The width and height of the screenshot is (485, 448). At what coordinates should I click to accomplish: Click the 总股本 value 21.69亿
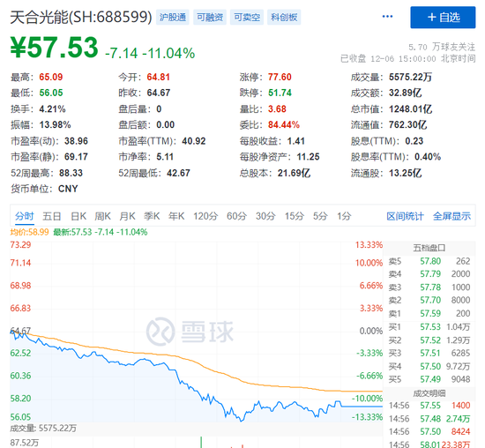click(294, 173)
